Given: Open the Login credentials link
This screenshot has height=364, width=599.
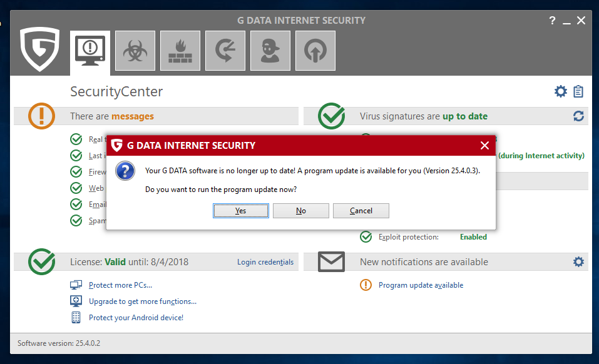Looking at the screenshot, I should pos(265,262).
